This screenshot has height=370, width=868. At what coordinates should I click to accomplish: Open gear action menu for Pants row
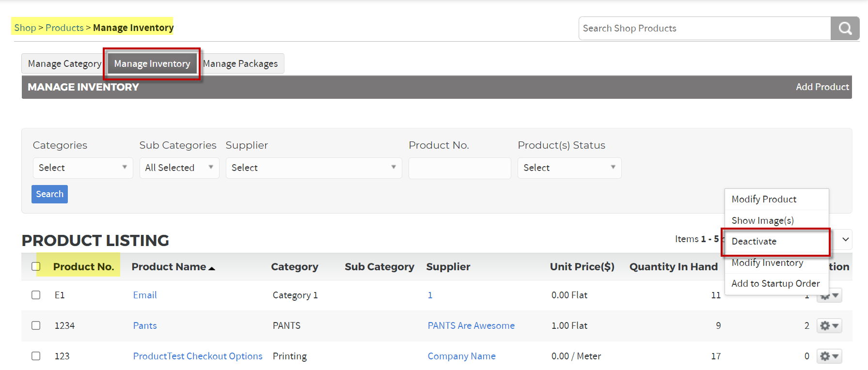(829, 326)
